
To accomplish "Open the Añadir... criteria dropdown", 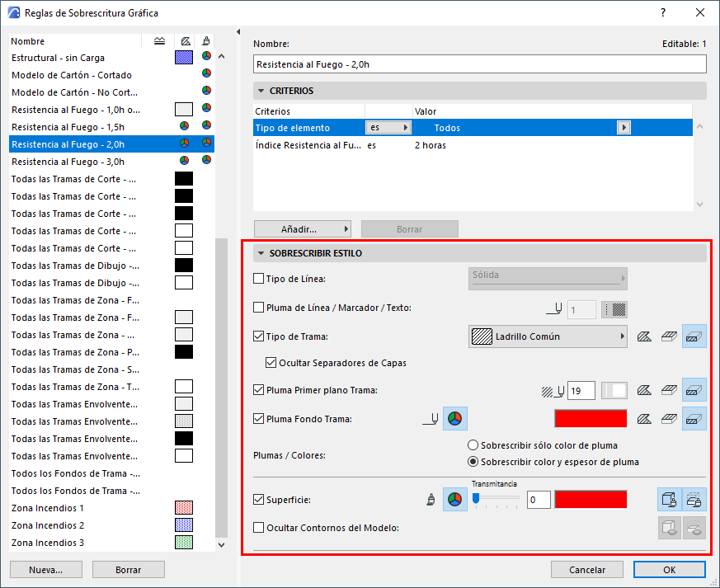I will pyautogui.click(x=302, y=229).
